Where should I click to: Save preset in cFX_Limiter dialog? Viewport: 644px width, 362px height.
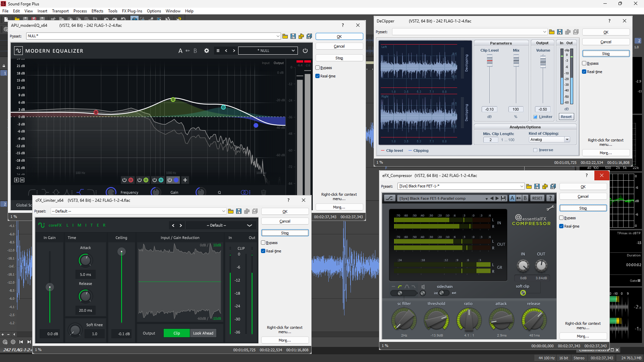pos(239,211)
